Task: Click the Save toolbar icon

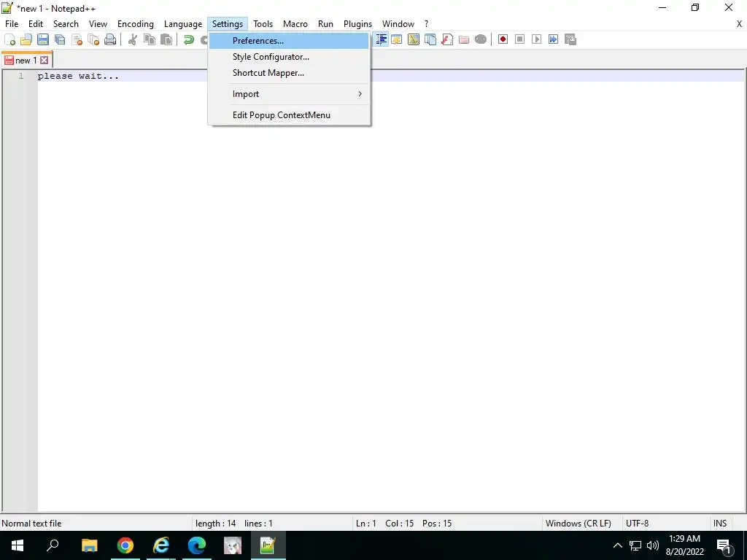Action: (43, 39)
